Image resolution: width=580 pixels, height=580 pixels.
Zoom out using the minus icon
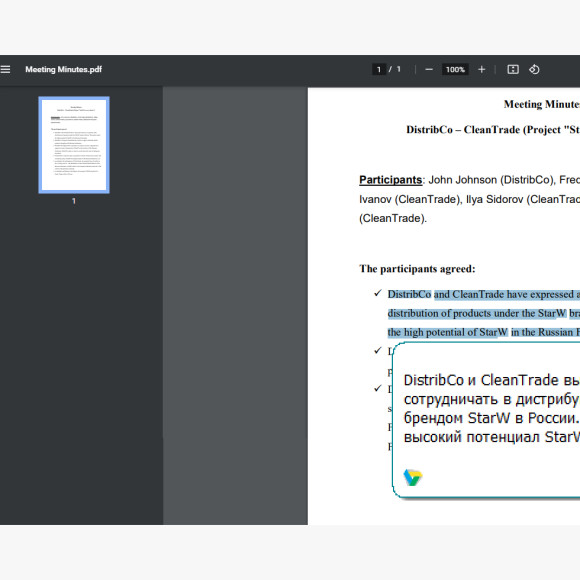click(429, 70)
